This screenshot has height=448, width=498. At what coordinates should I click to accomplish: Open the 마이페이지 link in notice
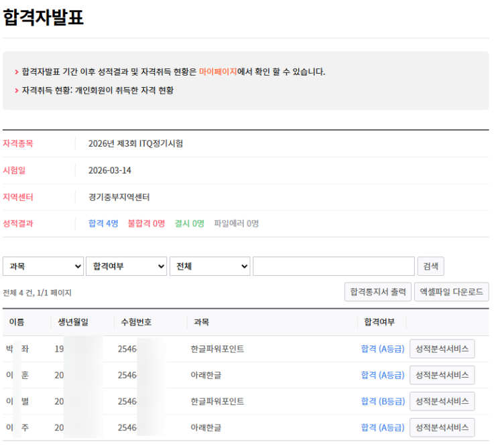coord(217,72)
